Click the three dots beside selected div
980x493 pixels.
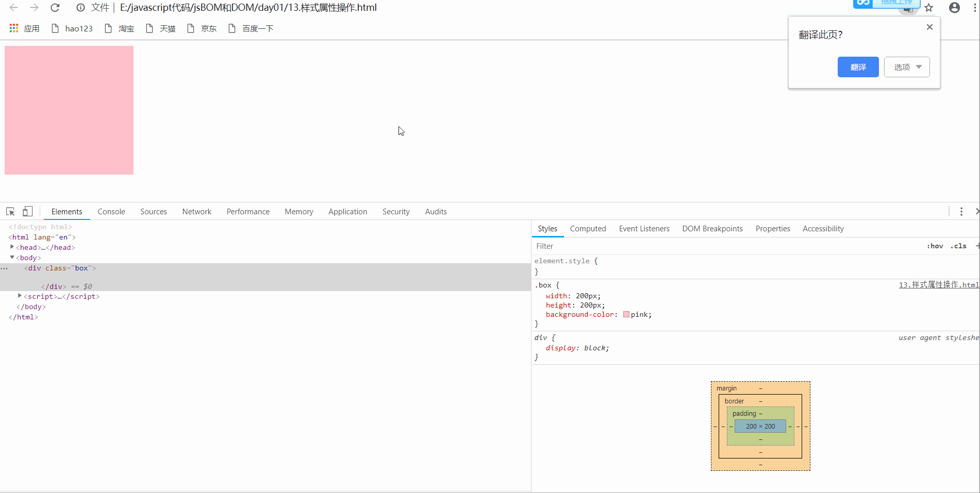(4, 268)
